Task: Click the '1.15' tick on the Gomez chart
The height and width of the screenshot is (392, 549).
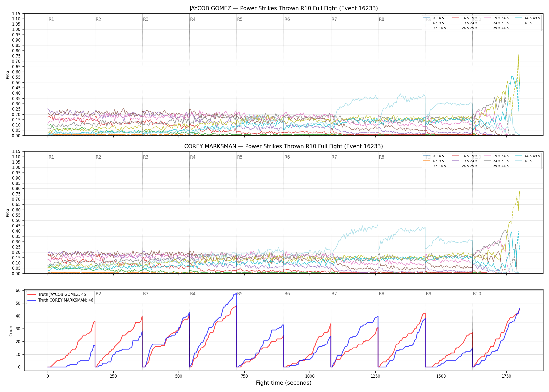Action: 16,14
